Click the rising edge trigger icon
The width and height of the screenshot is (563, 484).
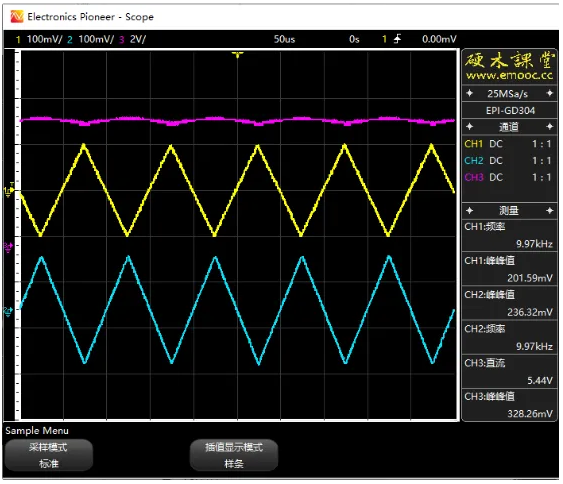click(x=397, y=39)
